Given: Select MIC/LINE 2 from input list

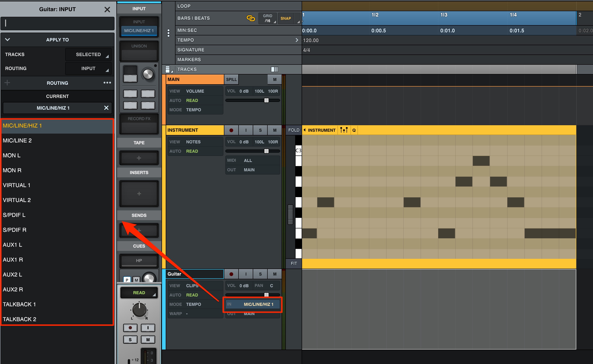Looking at the screenshot, I should click(57, 140).
